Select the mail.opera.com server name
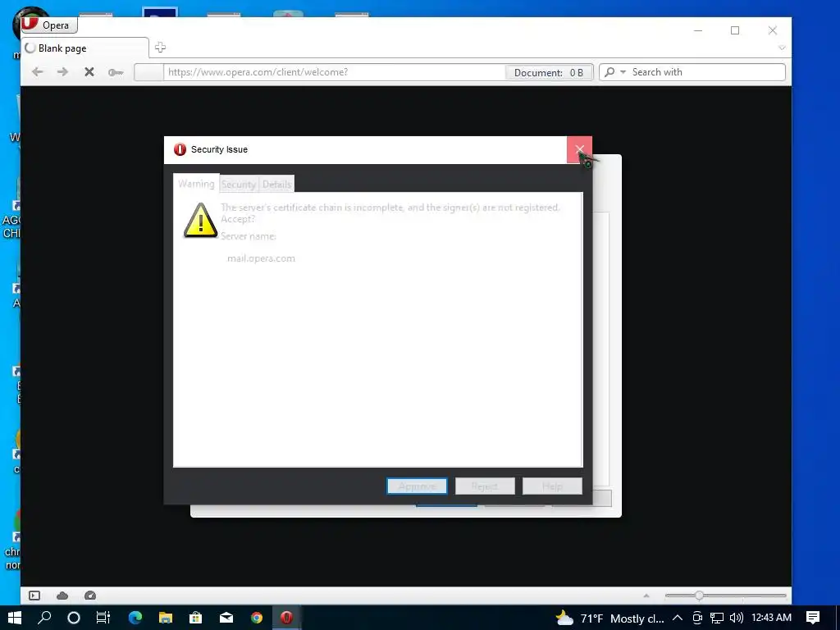 click(261, 258)
